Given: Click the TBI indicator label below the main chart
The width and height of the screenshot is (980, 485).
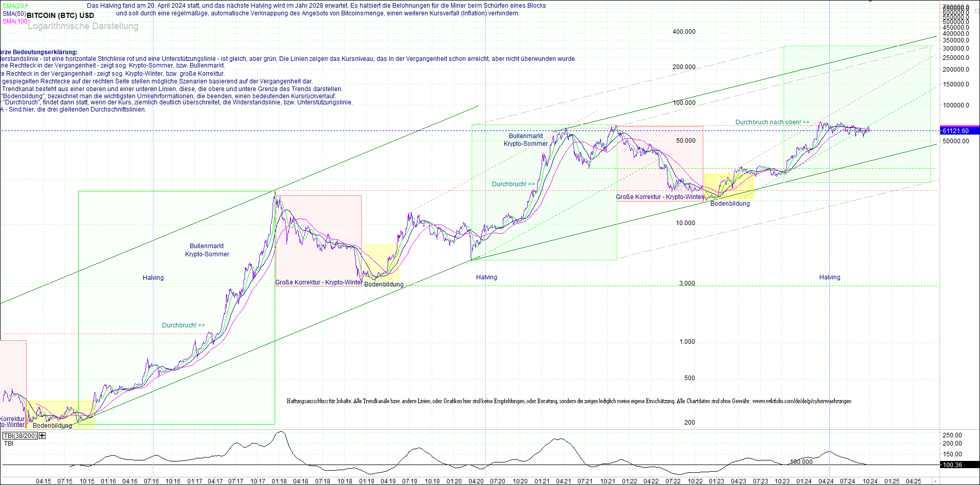Looking at the screenshot, I should click(x=8, y=443).
